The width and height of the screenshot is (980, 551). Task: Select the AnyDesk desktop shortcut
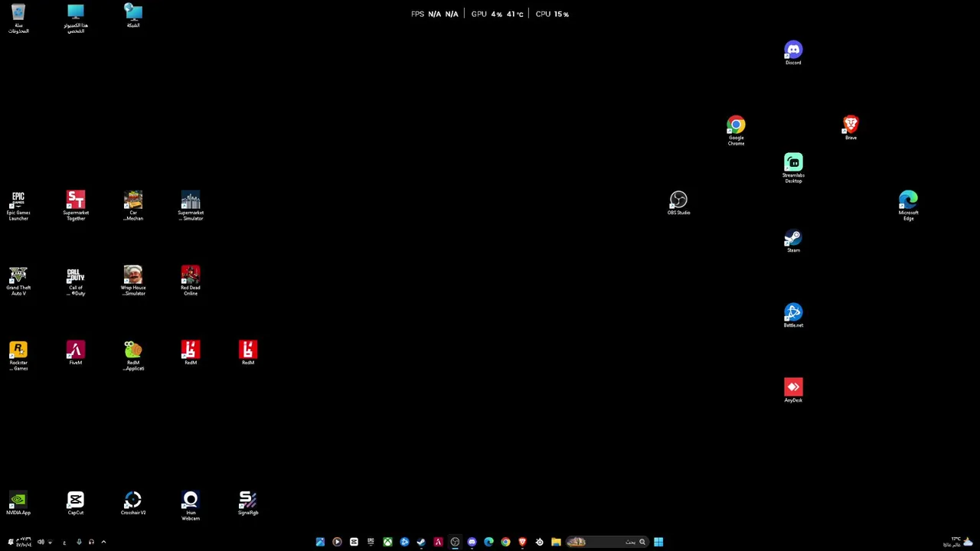pos(793,390)
